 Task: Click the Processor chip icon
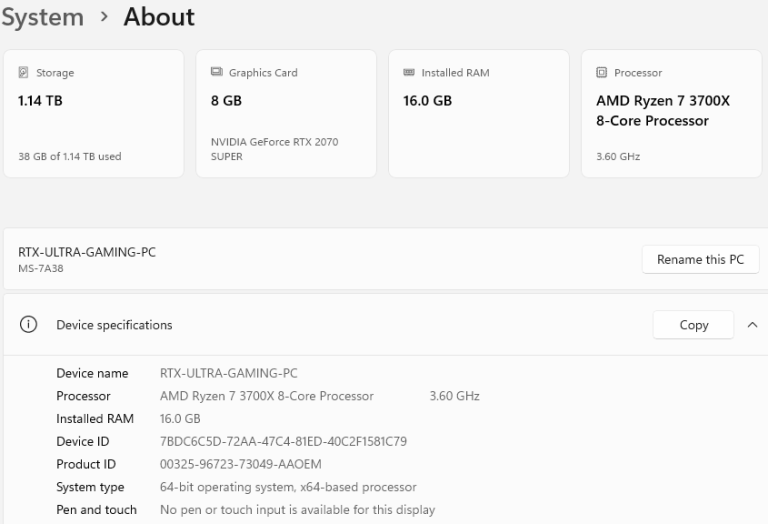click(601, 73)
